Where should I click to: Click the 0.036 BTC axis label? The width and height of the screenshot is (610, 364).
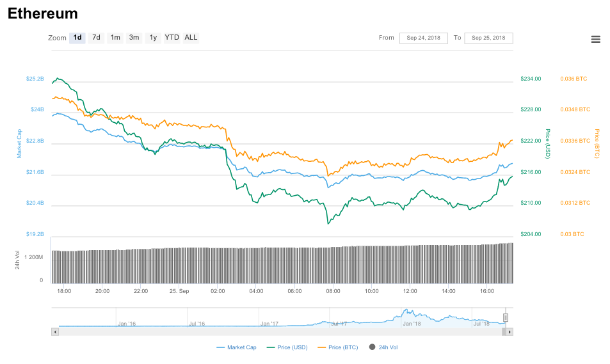coord(574,79)
